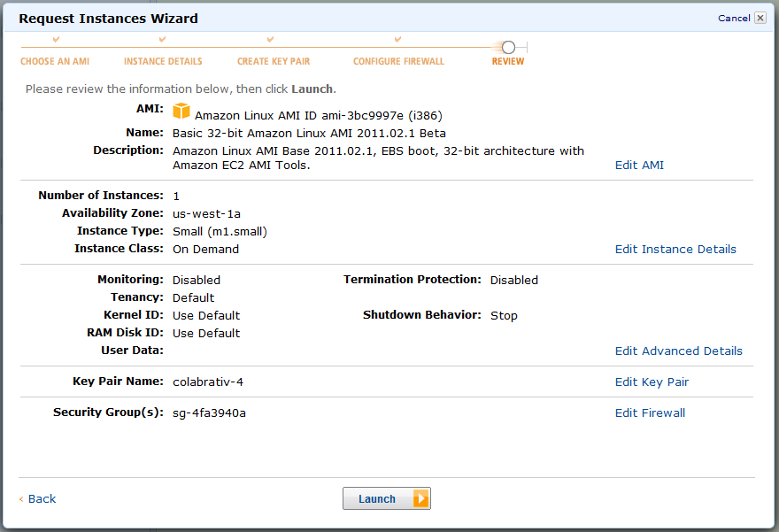
Task: Click the Number of Instances value 1
Action: click(176, 197)
